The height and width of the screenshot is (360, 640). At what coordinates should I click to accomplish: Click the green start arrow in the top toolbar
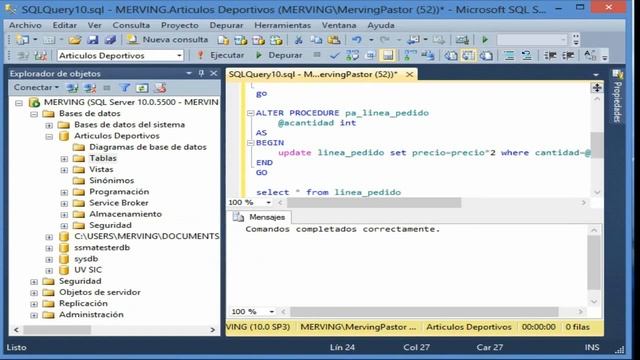point(485,40)
